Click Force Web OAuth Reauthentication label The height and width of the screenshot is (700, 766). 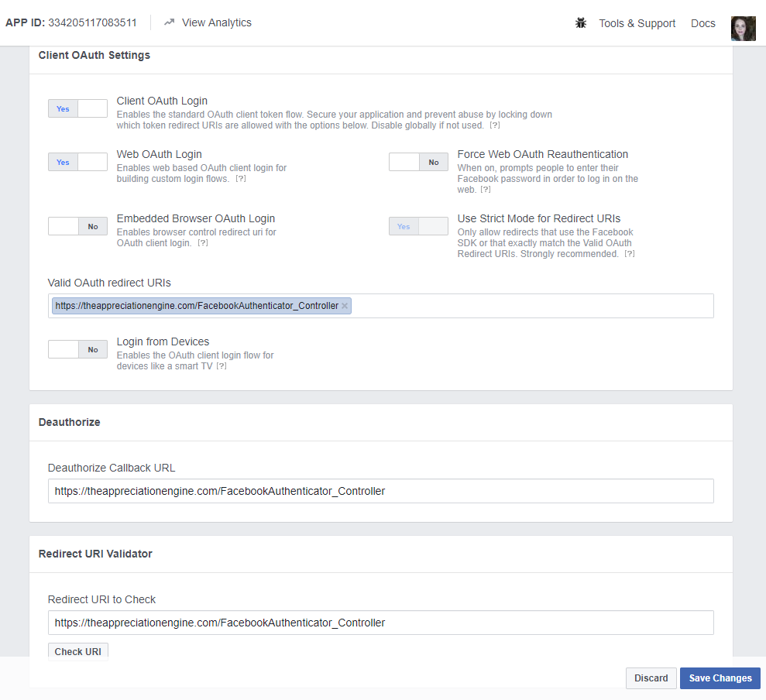(x=543, y=154)
